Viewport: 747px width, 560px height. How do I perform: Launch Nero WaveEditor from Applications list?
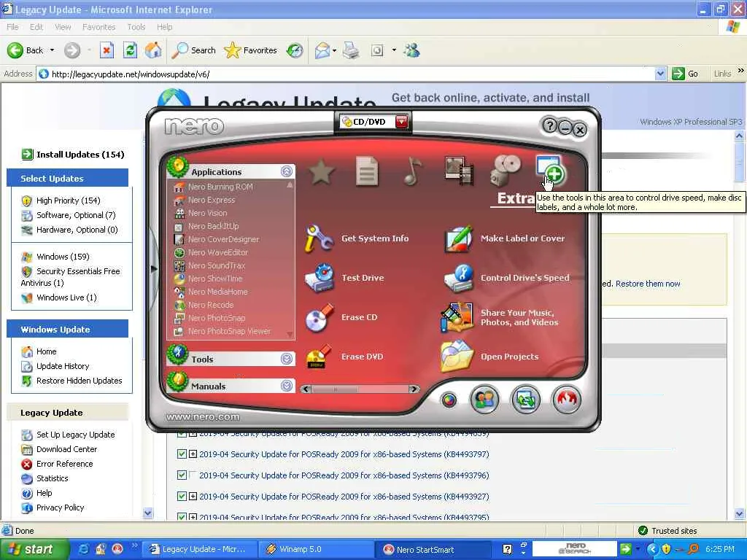[217, 252]
